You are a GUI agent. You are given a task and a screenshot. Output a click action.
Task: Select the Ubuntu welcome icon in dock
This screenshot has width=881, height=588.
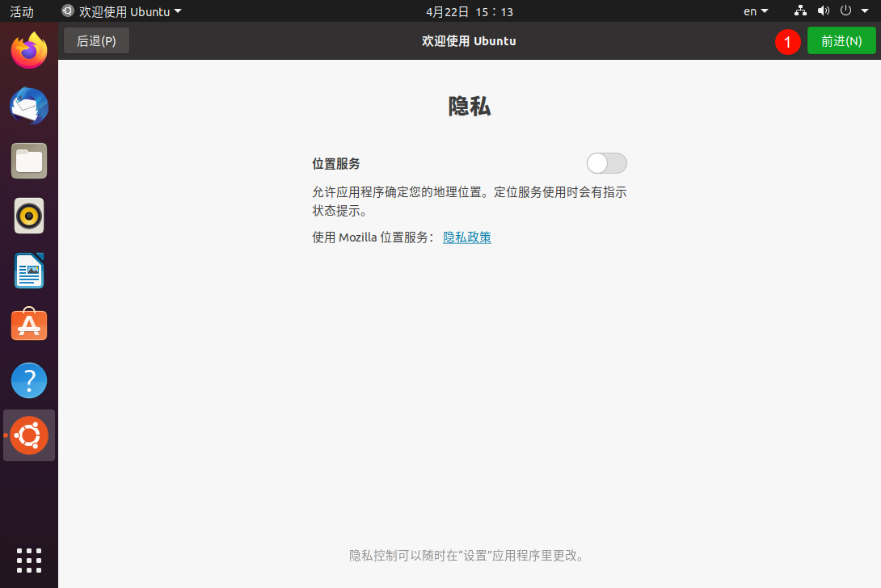(x=29, y=435)
